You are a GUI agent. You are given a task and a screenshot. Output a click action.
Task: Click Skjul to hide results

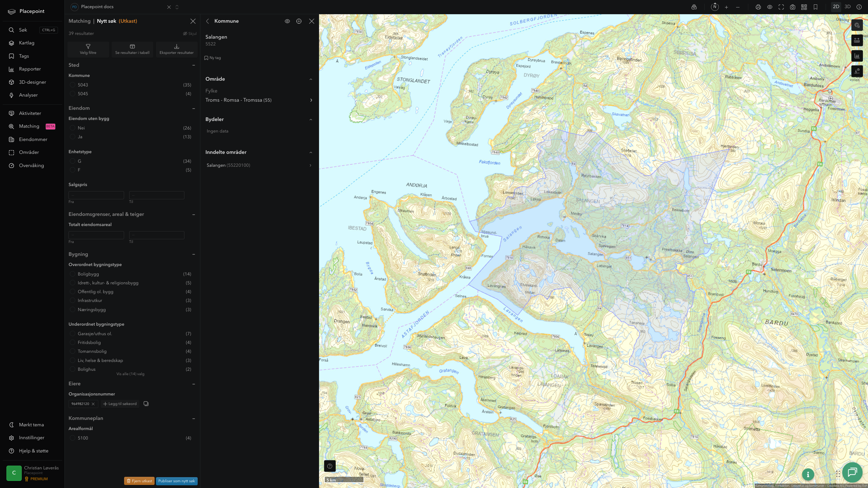click(190, 34)
